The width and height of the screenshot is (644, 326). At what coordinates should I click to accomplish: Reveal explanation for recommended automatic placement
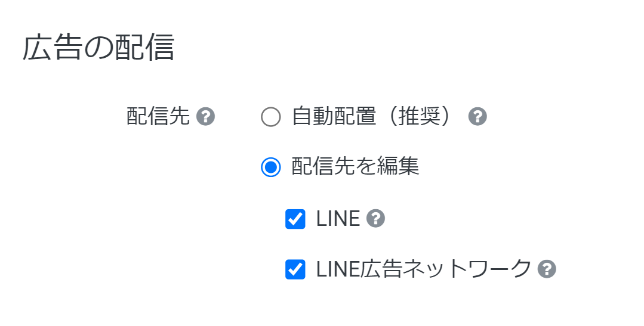point(477,117)
